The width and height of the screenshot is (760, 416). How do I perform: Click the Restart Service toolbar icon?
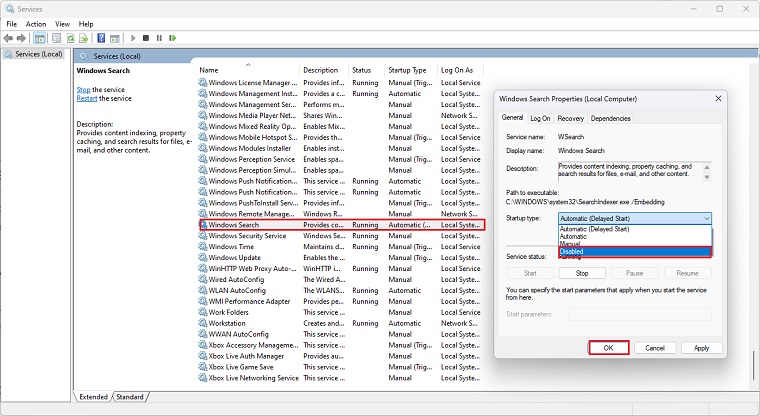click(173, 38)
